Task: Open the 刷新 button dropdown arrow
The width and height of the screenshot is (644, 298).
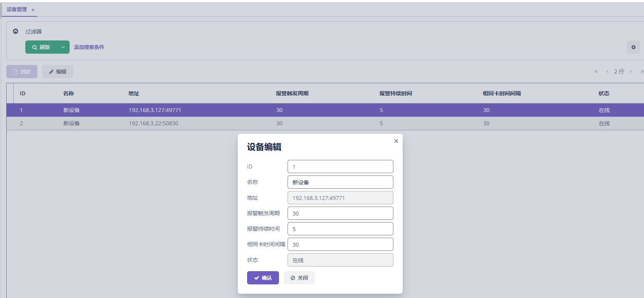Action: pyautogui.click(x=63, y=47)
